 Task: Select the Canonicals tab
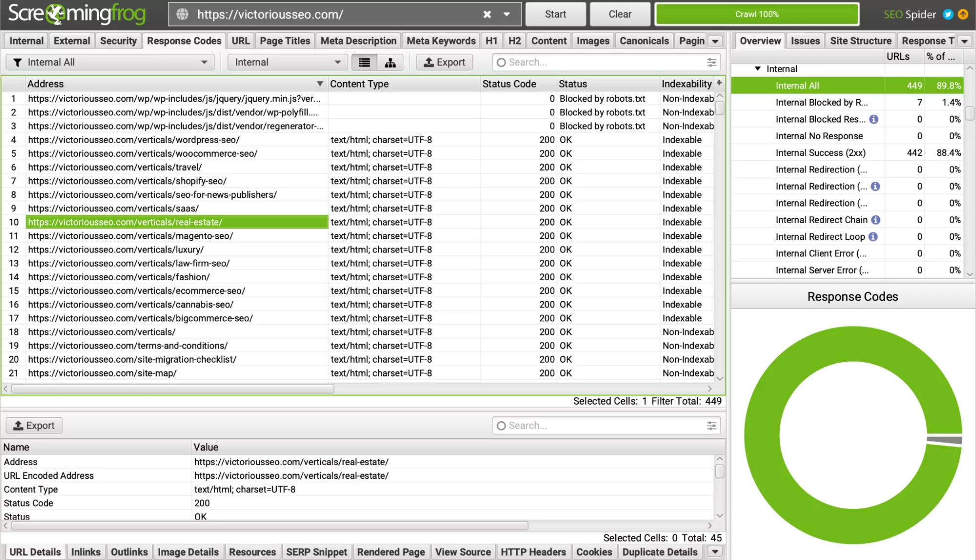[x=644, y=41]
